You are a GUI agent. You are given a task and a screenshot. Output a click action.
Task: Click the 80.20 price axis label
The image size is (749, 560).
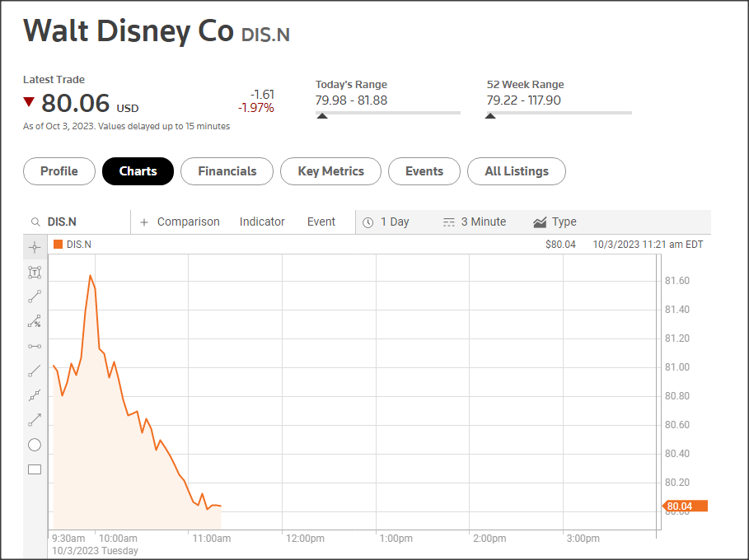click(x=677, y=483)
